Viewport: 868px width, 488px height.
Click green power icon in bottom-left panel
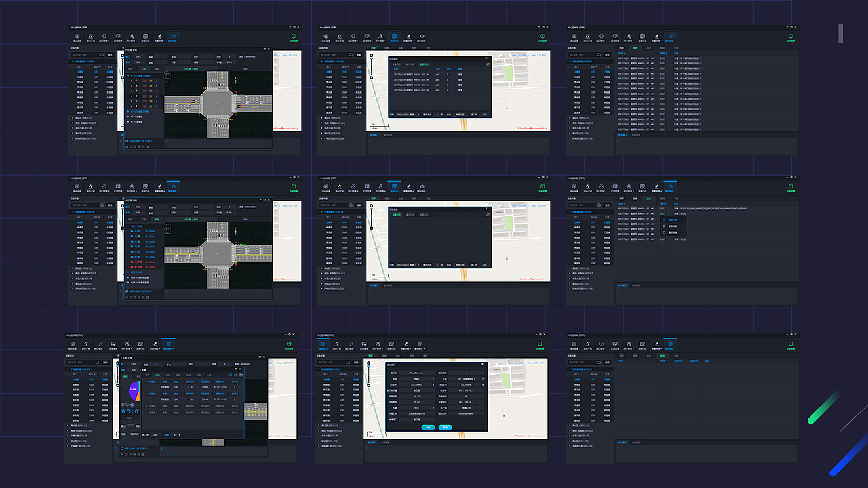coord(289,344)
